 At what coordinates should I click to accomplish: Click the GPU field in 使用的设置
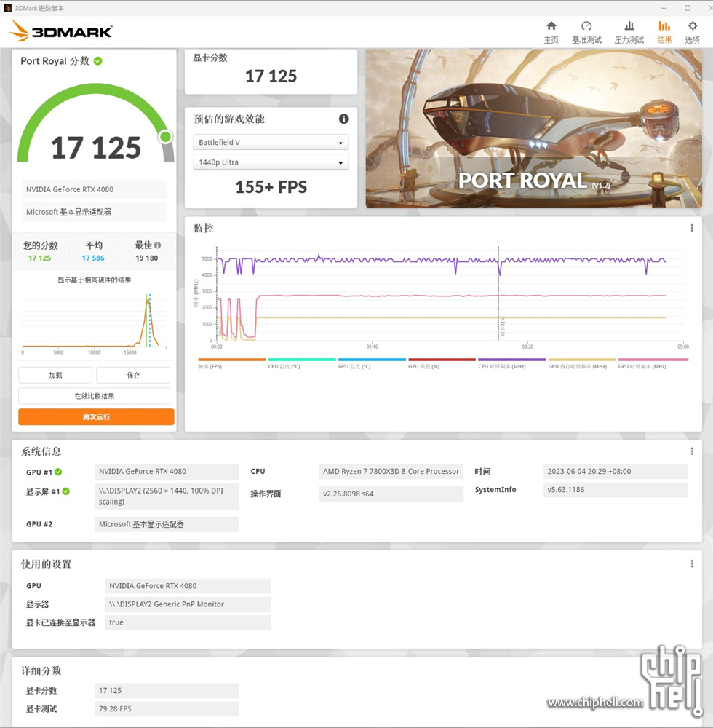[x=188, y=586]
